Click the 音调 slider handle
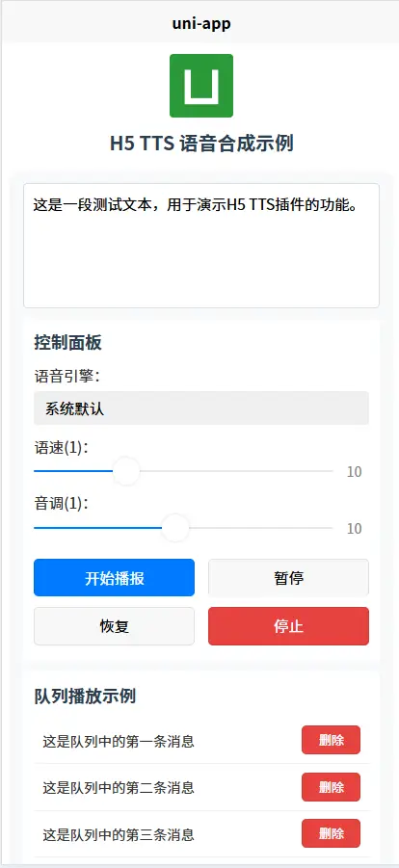Image resolution: width=399 pixels, height=868 pixels. pos(175,528)
